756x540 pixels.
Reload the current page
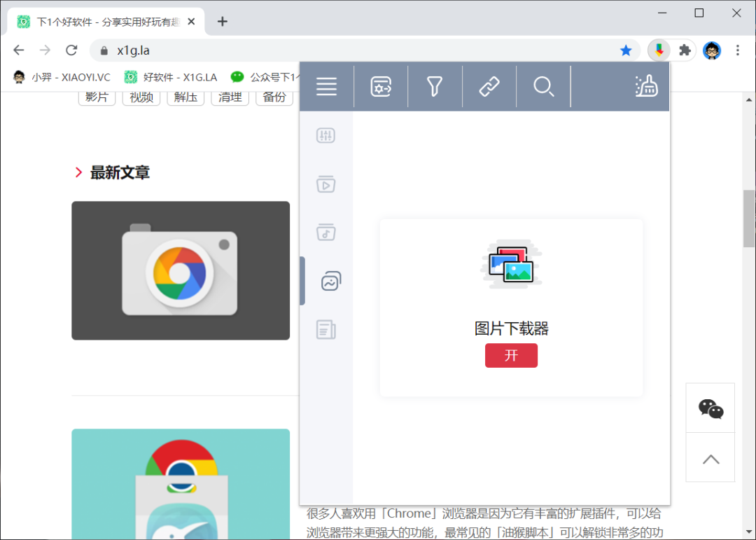coord(71,50)
